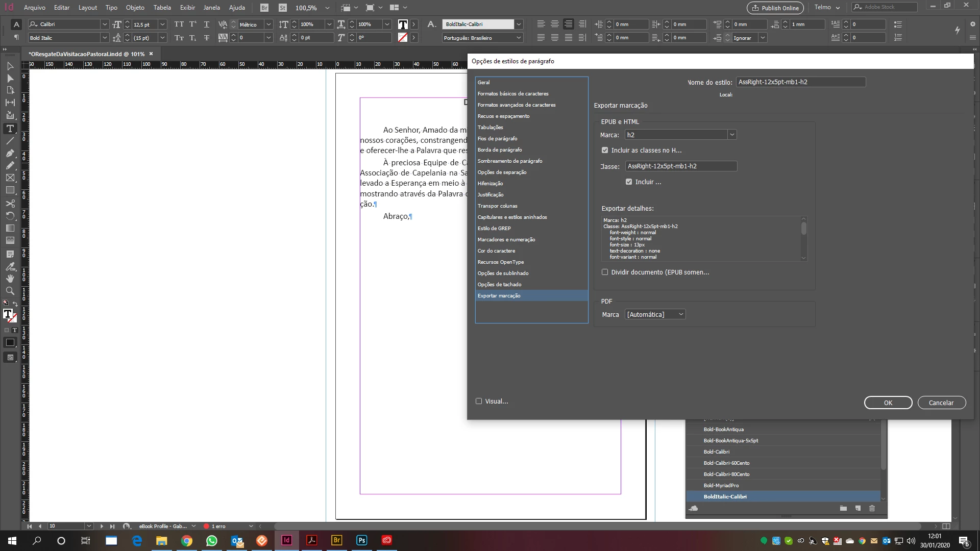Viewport: 980px width, 551px height.
Task: Expand the Português: Brasileiro language dropdown
Action: [x=519, y=38]
